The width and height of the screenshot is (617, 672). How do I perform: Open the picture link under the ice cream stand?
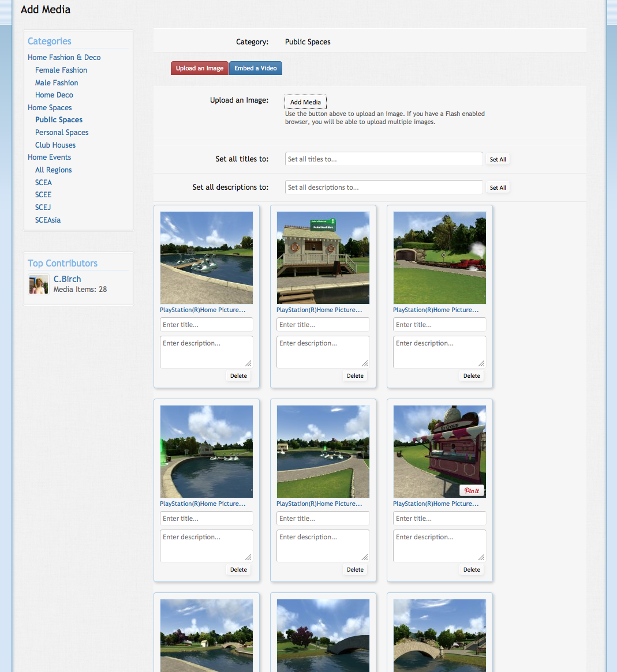point(436,504)
